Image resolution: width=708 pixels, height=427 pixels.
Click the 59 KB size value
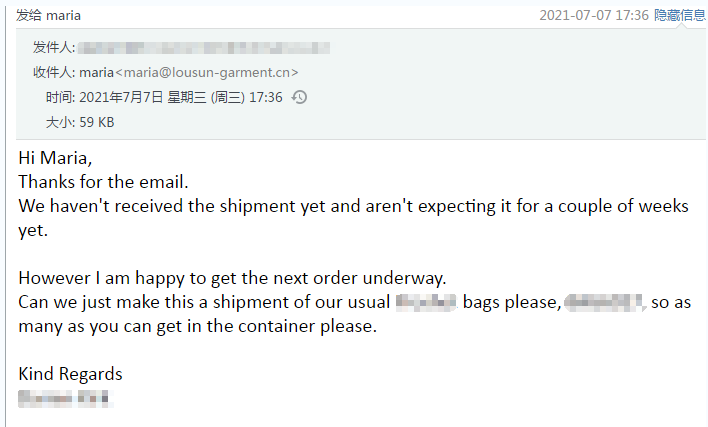point(97,122)
